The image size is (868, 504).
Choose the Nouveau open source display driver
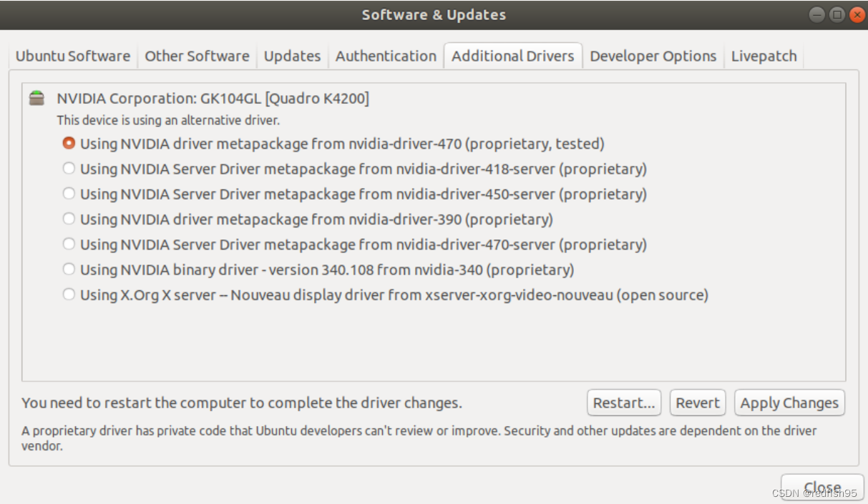386,295
